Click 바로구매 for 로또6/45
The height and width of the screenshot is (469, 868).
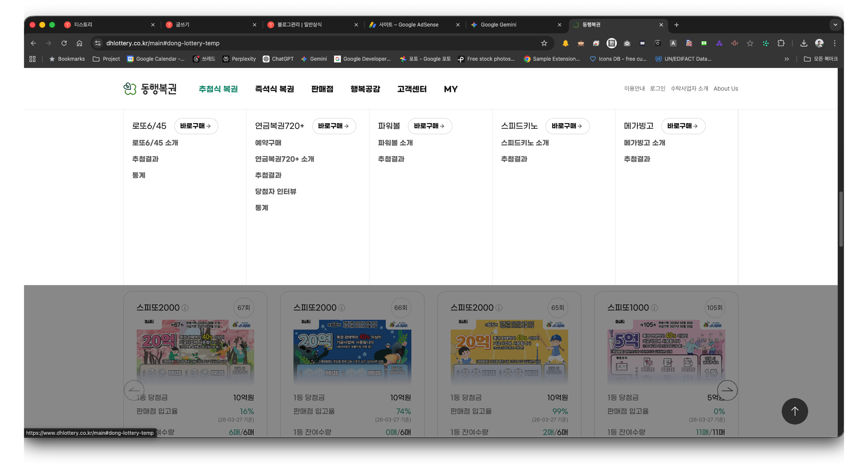click(196, 126)
